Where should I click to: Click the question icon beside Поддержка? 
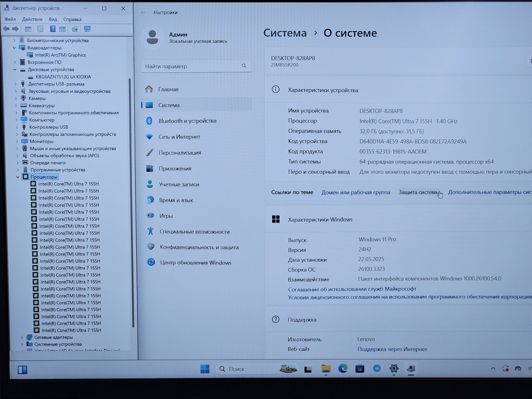(276, 319)
